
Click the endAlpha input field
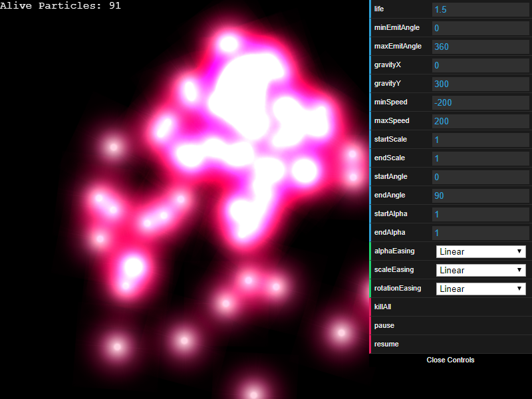pyautogui.click(x=480, y=233)
